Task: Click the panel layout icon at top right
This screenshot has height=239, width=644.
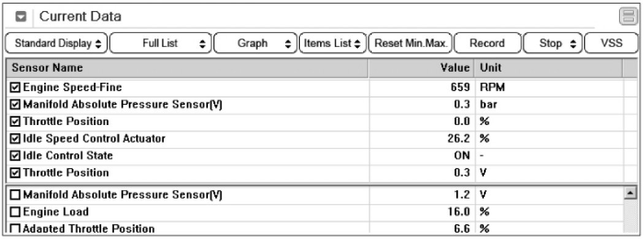Action: (628, 17)
